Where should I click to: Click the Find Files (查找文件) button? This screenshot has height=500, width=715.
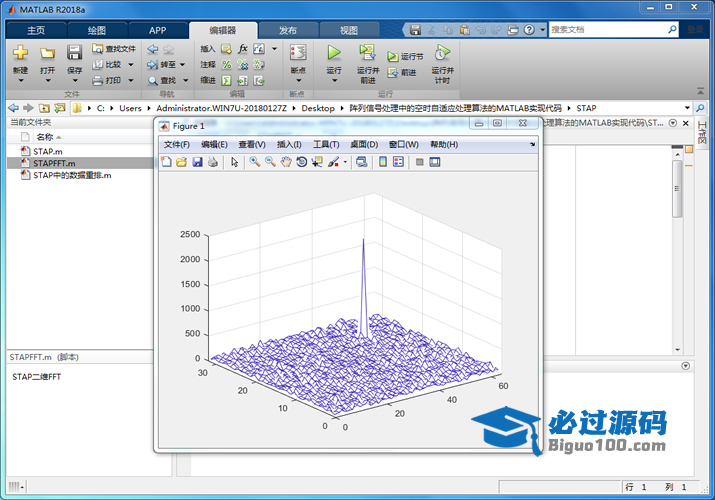tap(114, 49)
